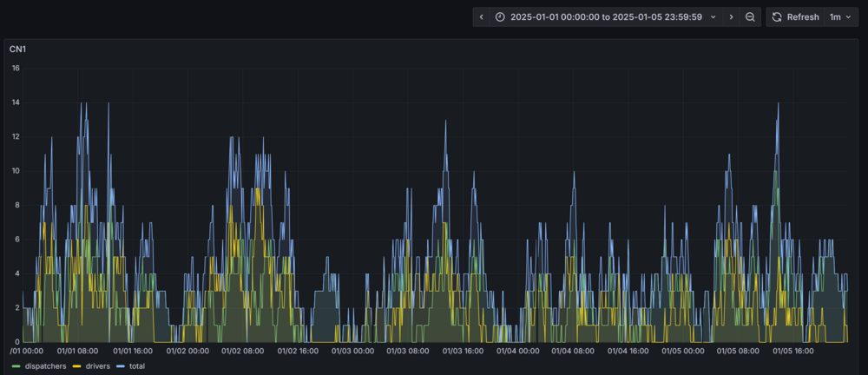Click the clock icon in time picker
The image size is (868, 375).
(500, 16)
